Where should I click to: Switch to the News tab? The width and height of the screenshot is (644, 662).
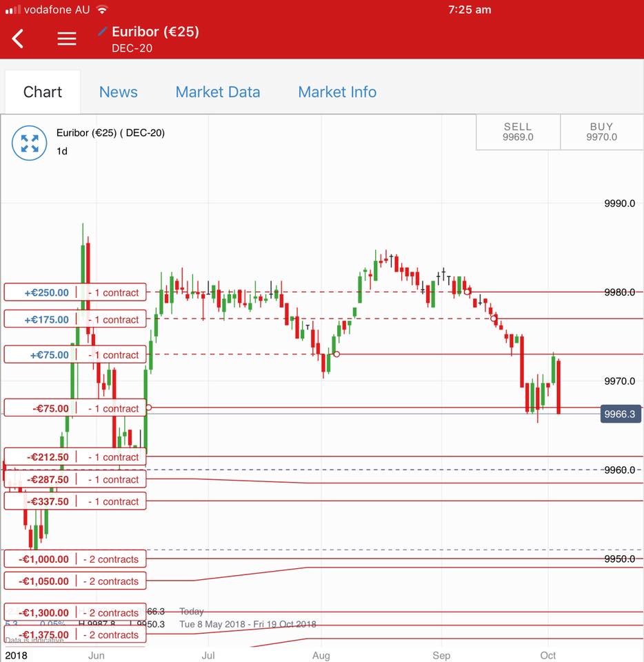(x=118, y=92)
